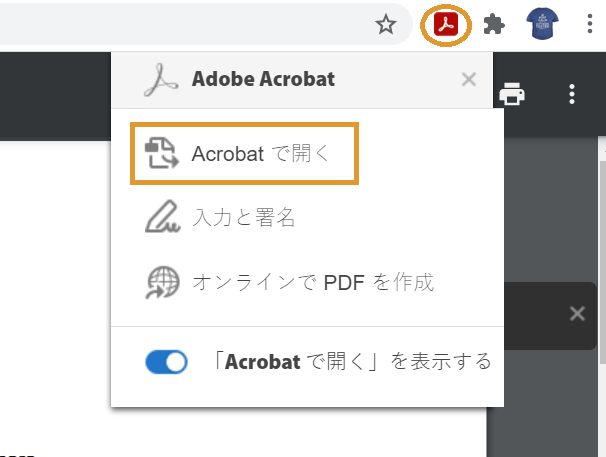Click the Adobe Acrobat logo in popup header
This screenshot has height=457, width=606.
tap(161, 80)
